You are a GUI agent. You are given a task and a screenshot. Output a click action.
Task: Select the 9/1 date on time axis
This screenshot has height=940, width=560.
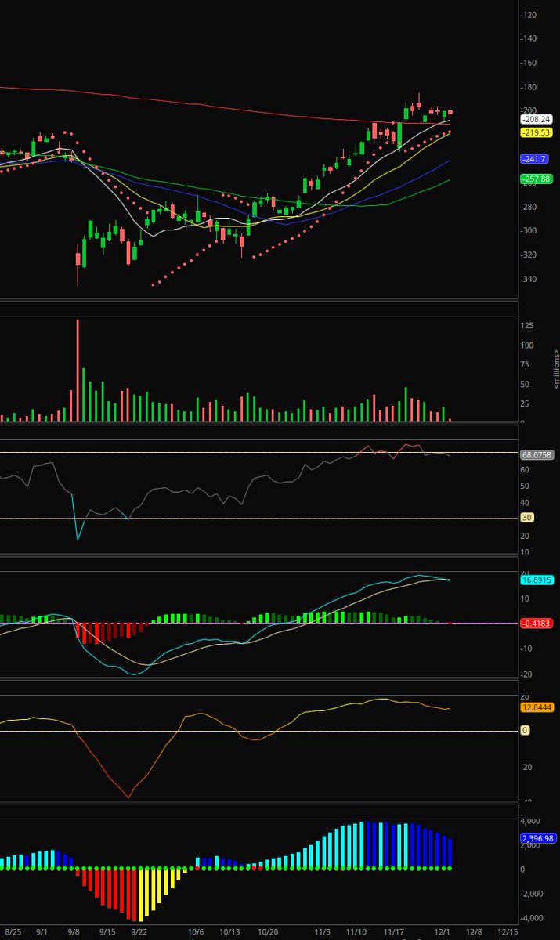(x=42, y=933)
